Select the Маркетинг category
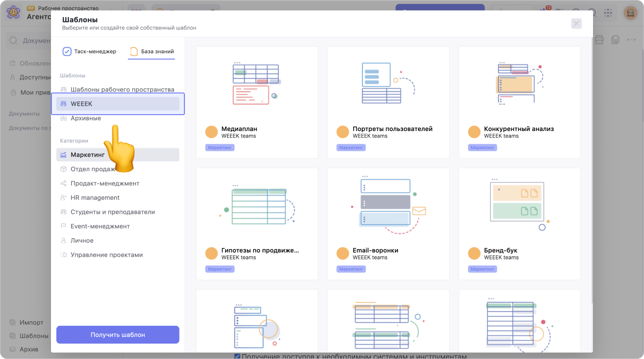This screenshot has height=359, width=644. coord(117,154)
